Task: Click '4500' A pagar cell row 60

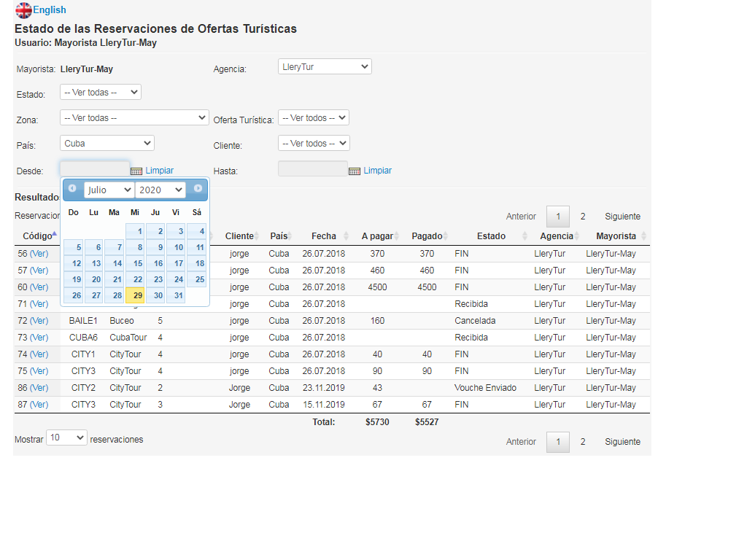Action: point(377,287)
